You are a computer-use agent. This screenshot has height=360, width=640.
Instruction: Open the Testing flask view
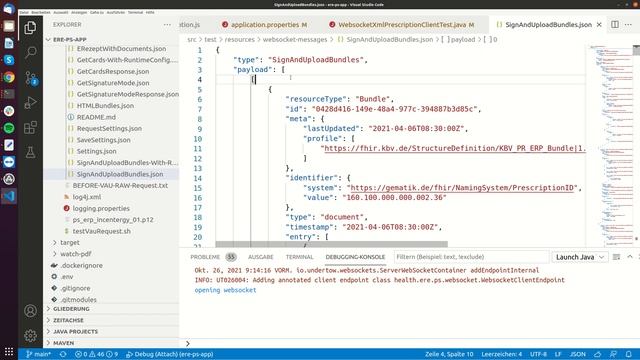30,152
